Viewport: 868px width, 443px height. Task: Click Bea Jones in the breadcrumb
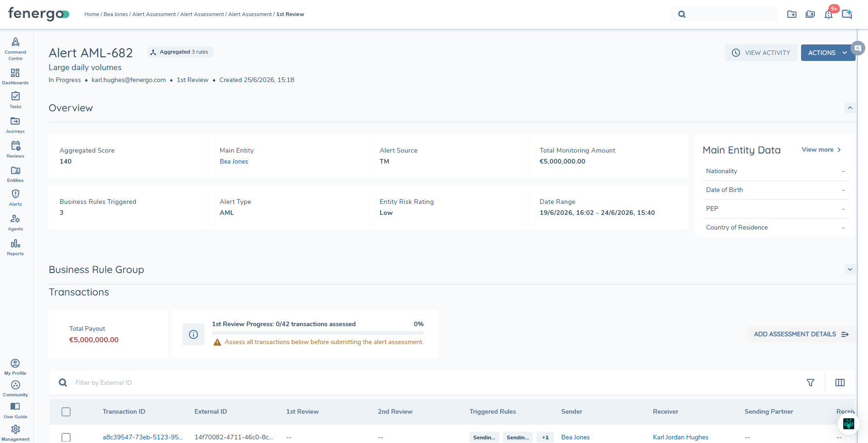coord(116,14)
